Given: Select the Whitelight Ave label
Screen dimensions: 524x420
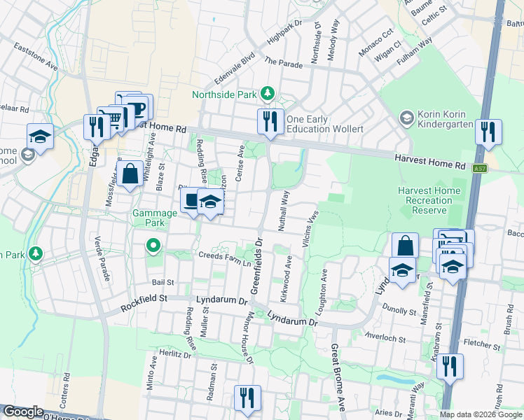Looking at the screenshot, I should (x=149, y=157).
